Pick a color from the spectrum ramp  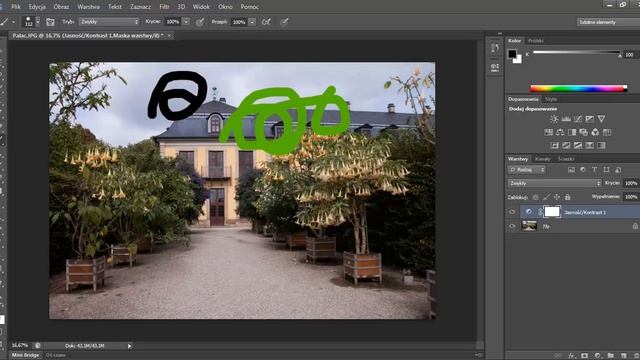(578, 88)
